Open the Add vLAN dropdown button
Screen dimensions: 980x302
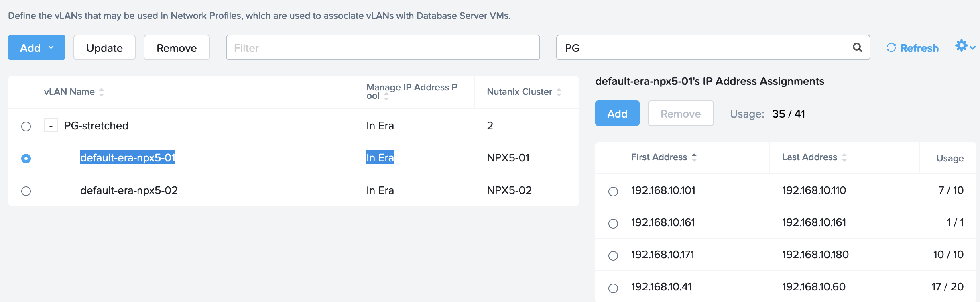[37, 47]
